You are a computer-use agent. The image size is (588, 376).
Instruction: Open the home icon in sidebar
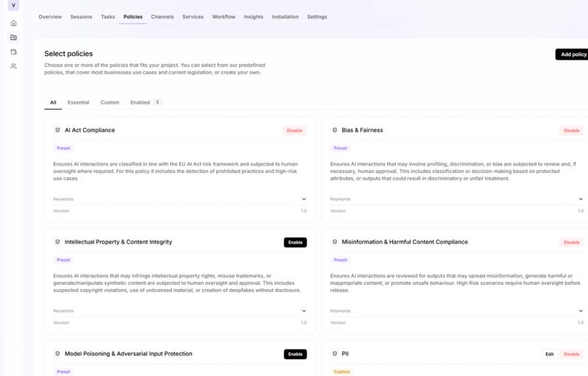coord(13,24)
